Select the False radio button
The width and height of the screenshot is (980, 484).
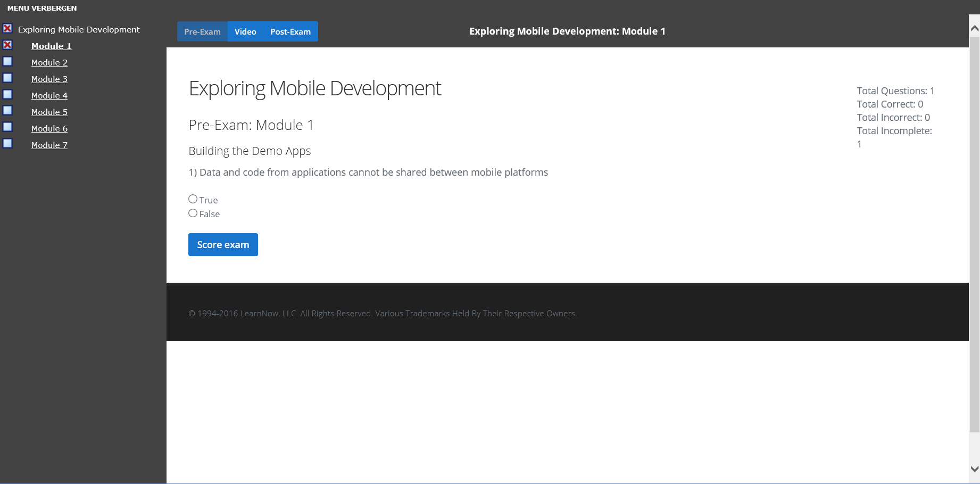point(193,214)
